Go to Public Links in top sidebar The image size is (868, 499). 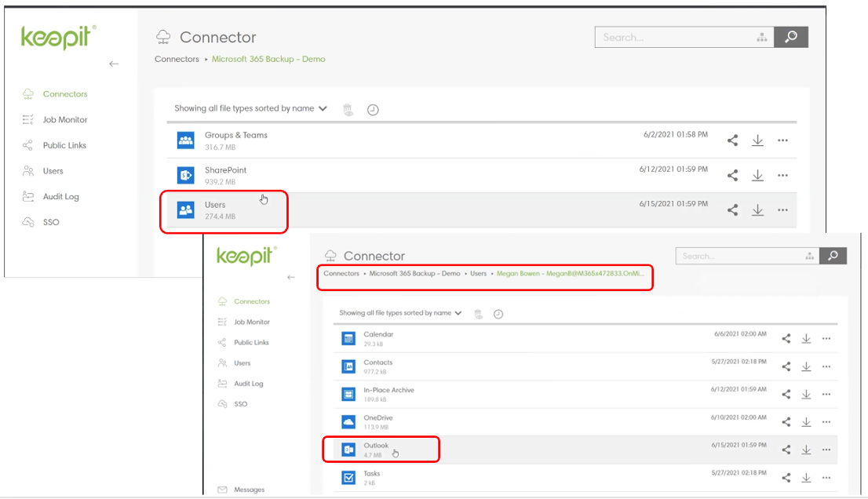click(x=64, y=145)
